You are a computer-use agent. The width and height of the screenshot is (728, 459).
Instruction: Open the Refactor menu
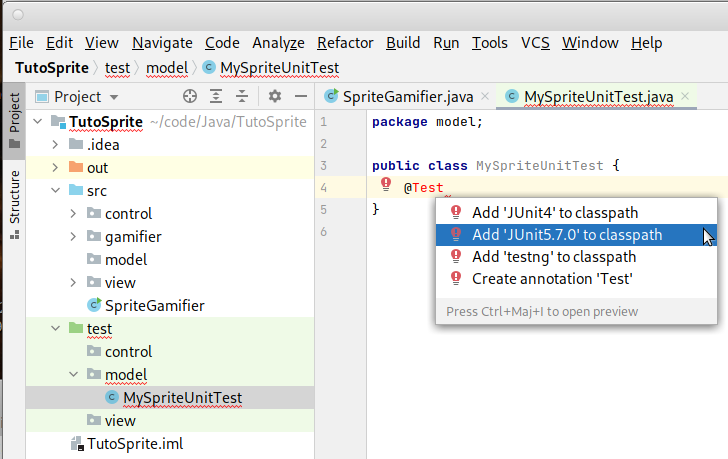tap(345, 43)
